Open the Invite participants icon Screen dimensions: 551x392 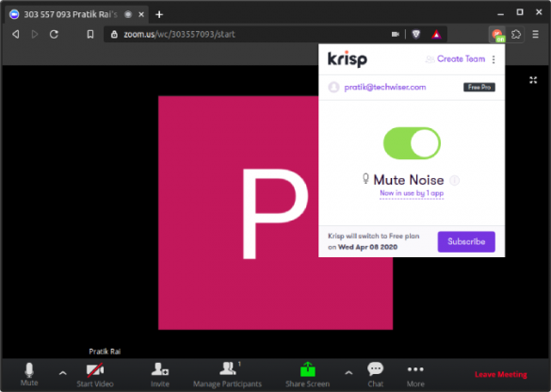click(160, 369)
